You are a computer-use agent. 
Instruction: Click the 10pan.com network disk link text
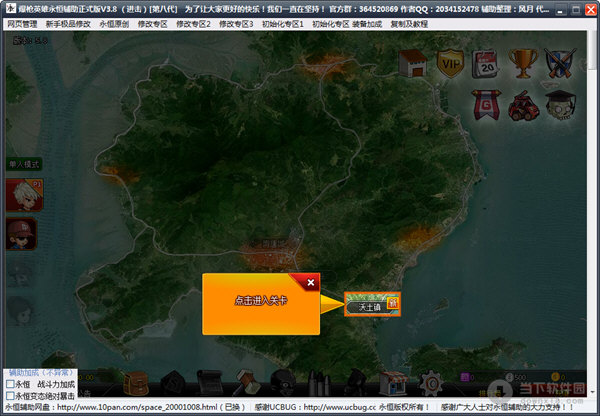click(x=125, y=407)
